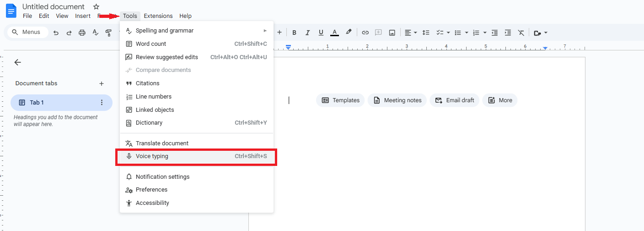644x231 pixels.
Task: Open the bulleted list options dropdown
Action: coord(467,33)
